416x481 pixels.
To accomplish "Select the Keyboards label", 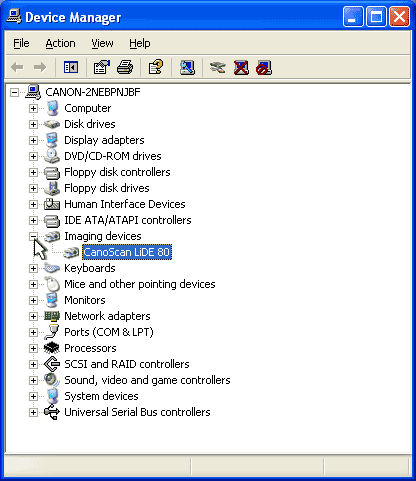I will (90, 268).
